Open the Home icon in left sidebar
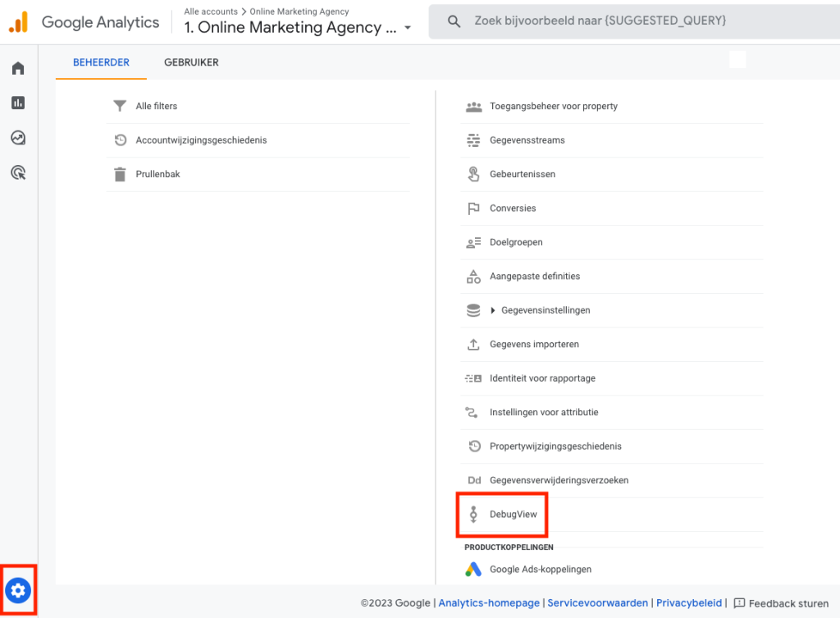 click(18, 68)
